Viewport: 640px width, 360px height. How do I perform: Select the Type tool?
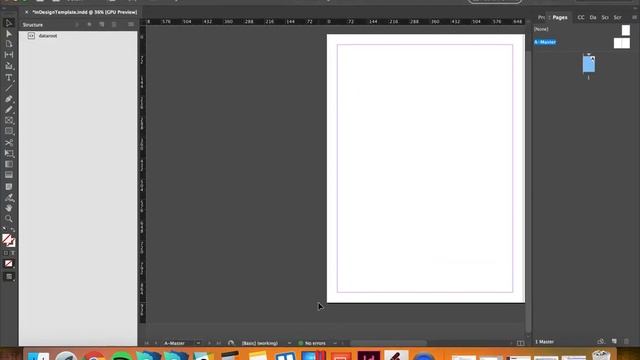(9, 77)
